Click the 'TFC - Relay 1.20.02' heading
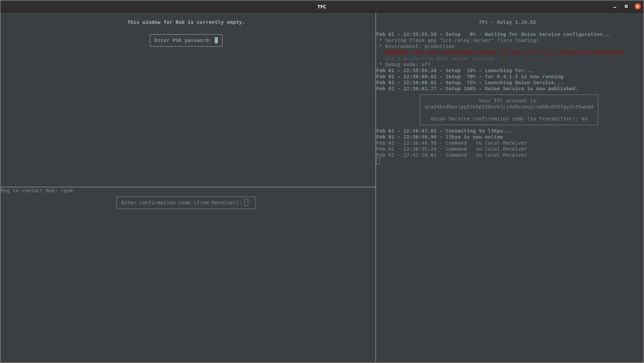This screenshot has height=363, width=644. pos(507,22)
